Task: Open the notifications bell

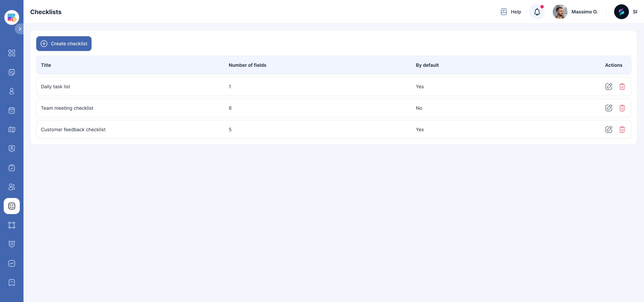Action: click(x=537, y=12)
